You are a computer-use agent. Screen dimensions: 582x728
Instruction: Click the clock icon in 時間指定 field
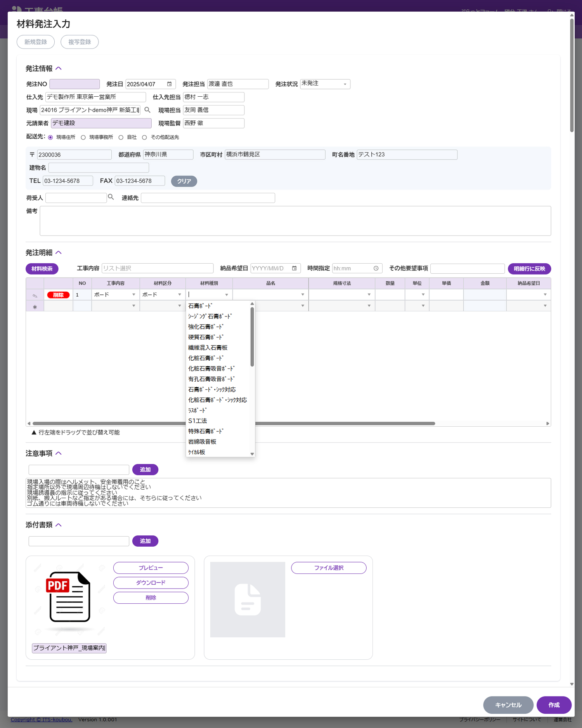376,268
